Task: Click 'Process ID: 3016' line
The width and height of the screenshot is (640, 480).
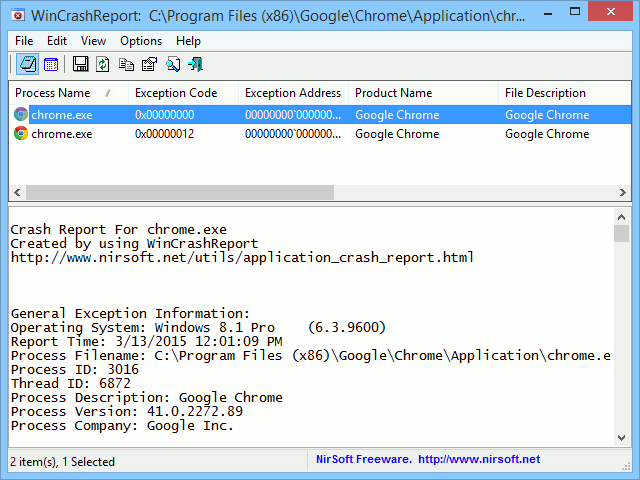Action: (x=75, y=369)
